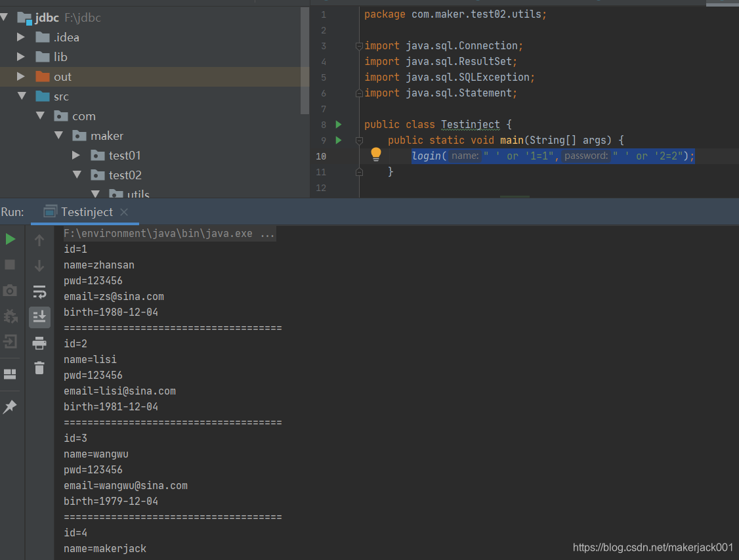Click the camera Dump Threads icon
The width and height of the screenshot is (739, 560).
click(x=10, y=290)
